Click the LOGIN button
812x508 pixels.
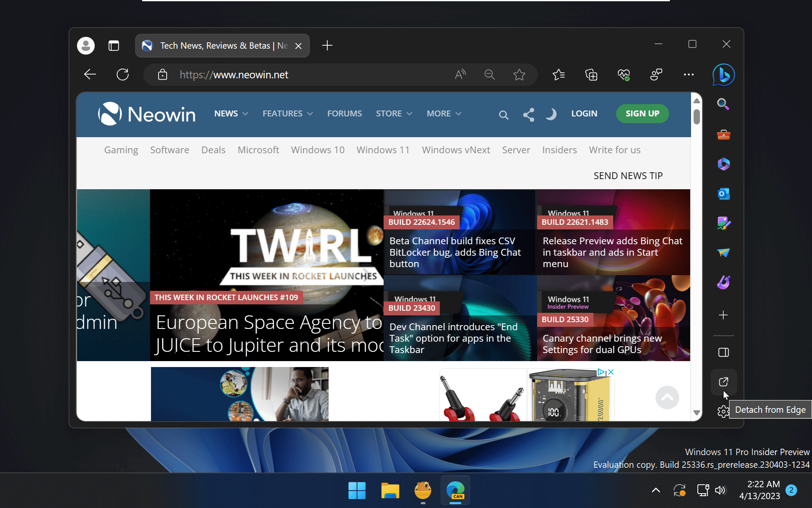coord(584,113)
